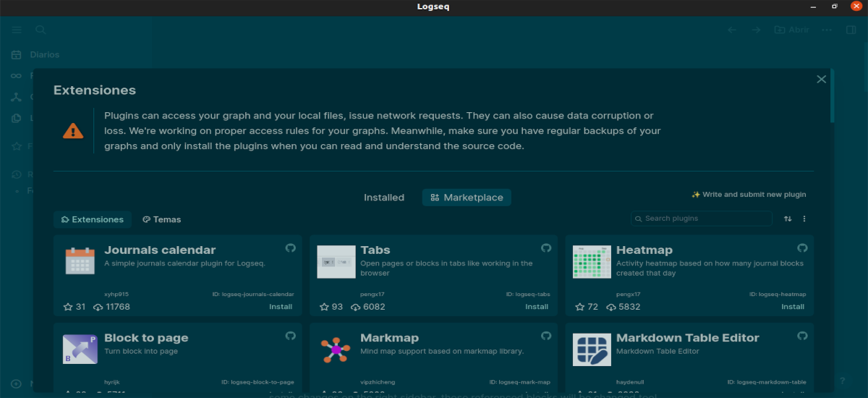Screen dimensions: 868x398
Task: Switch to the Installed tab
Action: pyautogui.click(x=384, y=198)
